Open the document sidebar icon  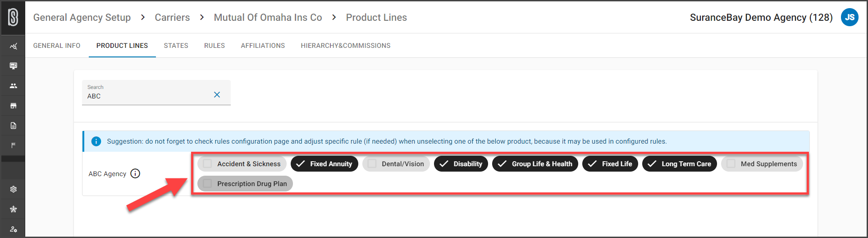[13, 126]
